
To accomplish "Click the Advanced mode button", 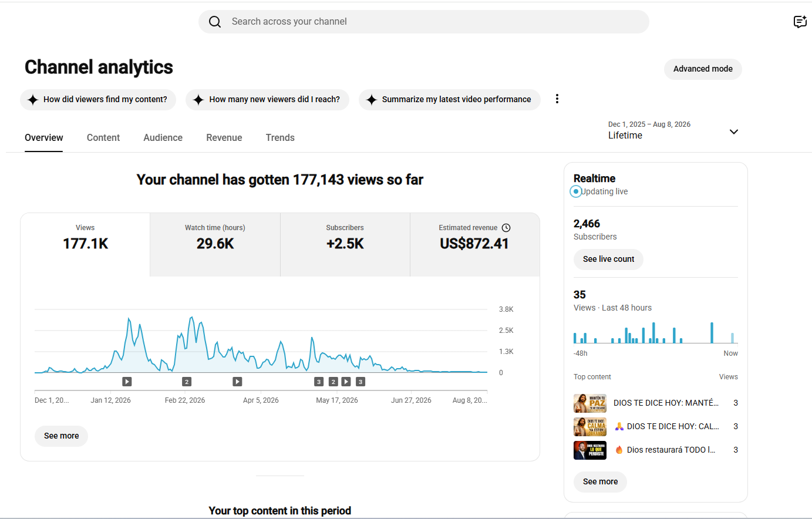I will [703, 69].
